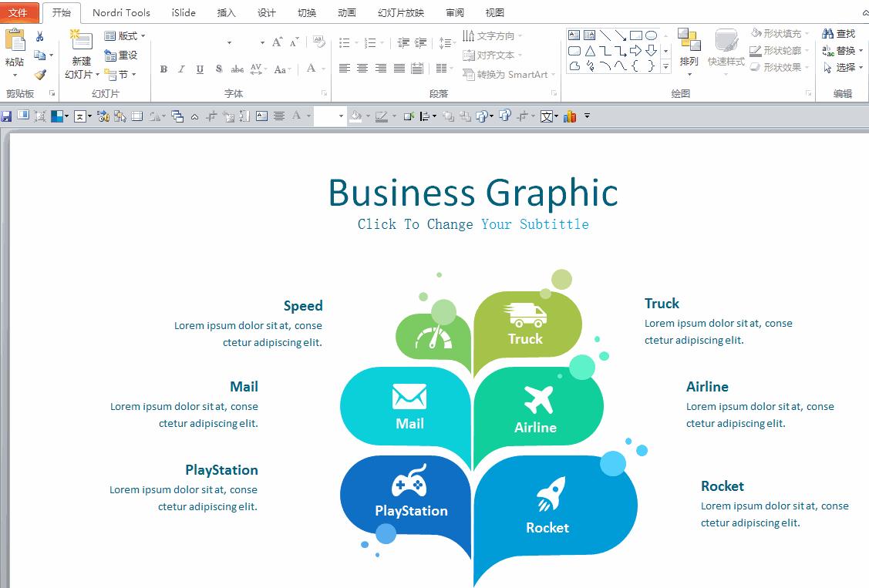Open the Select (选择) dropdown
Image resolution: width=869 pixels, height=588 pixels.
[844, 68]
